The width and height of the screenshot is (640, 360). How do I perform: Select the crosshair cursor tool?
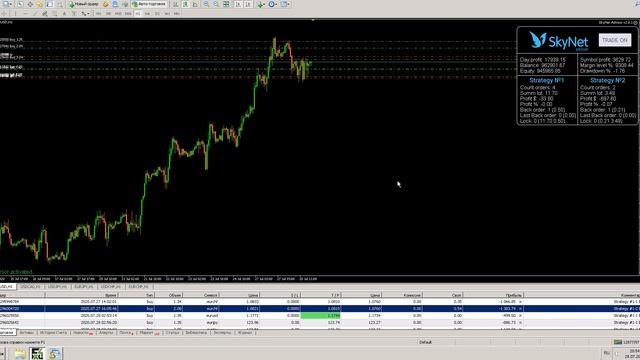(x=4, y=13)
